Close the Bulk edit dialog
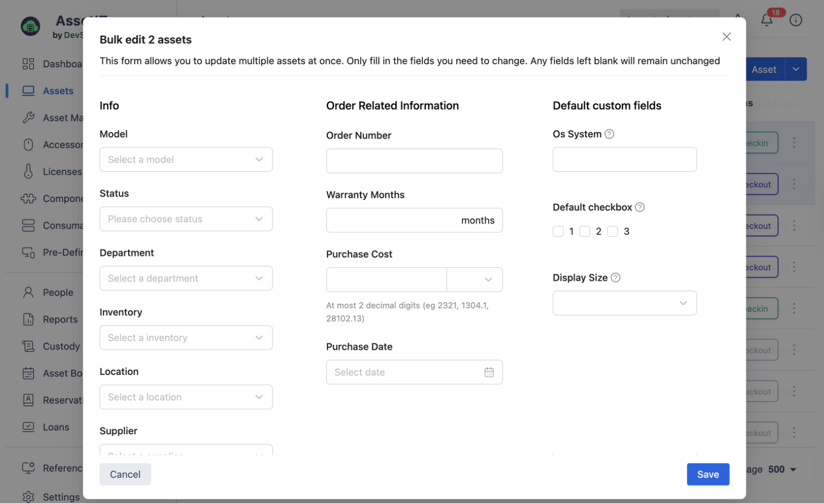This screenshot has width=824, height=504. [x=726, y=37]
